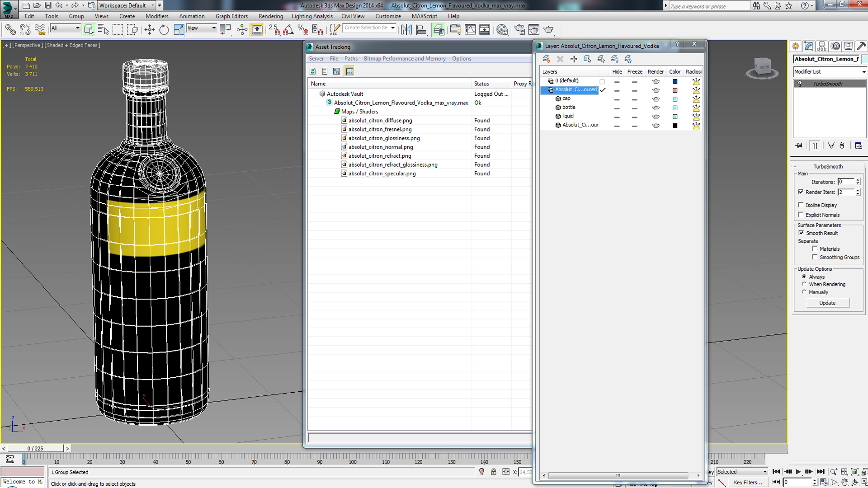Open the selection filter All dropdown
This screenshot has width=868, height=488.
coord(66,28)
